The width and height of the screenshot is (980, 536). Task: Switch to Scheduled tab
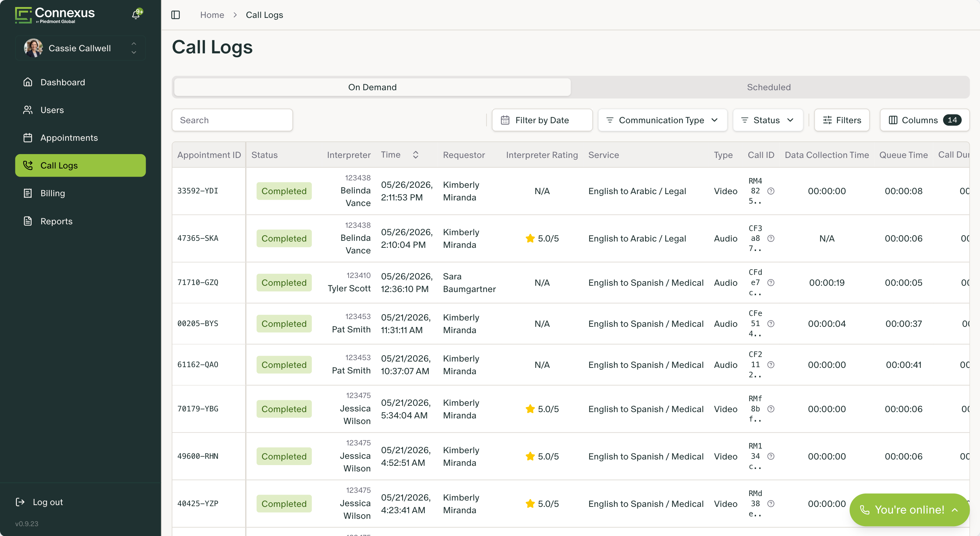click(768, 87)
